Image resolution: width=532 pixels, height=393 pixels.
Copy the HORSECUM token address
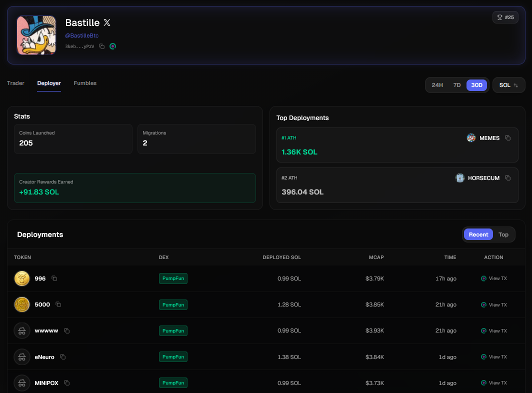(507, 178)
